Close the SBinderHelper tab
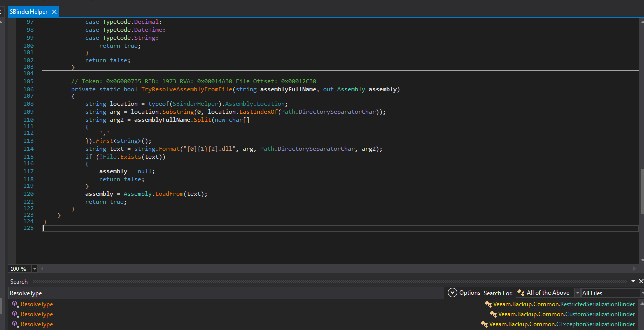Screen dimensions: 644x330 [54, 11]
